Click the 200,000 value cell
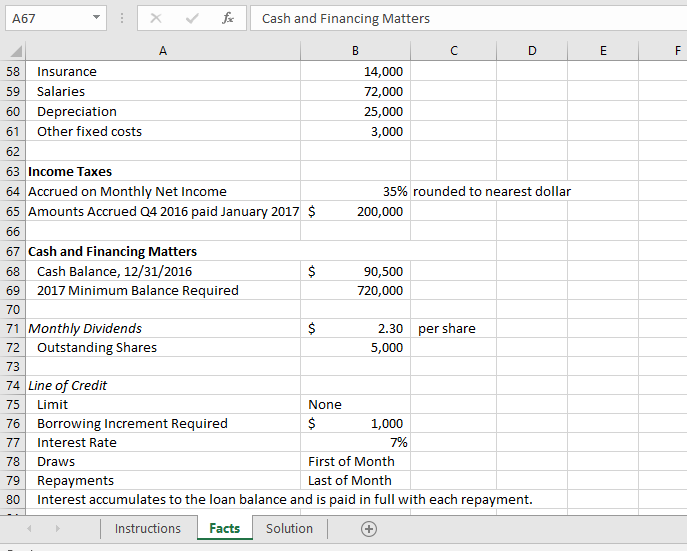 tap(355, 212)
